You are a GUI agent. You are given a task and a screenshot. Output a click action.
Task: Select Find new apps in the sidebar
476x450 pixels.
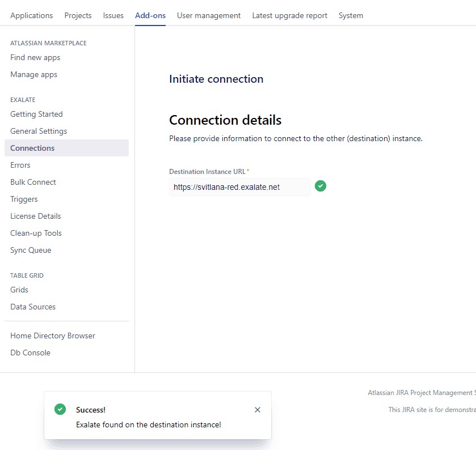click(35, 57)
